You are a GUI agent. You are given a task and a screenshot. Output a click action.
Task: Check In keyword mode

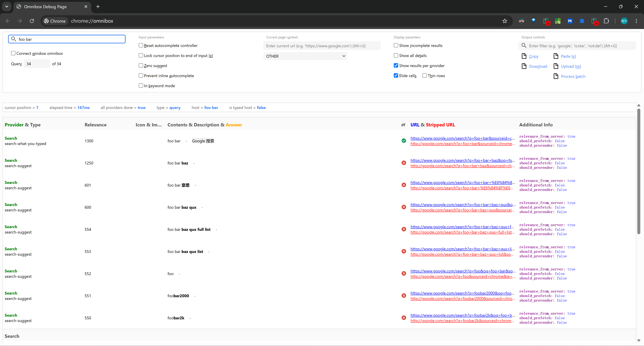click(141, 85)
